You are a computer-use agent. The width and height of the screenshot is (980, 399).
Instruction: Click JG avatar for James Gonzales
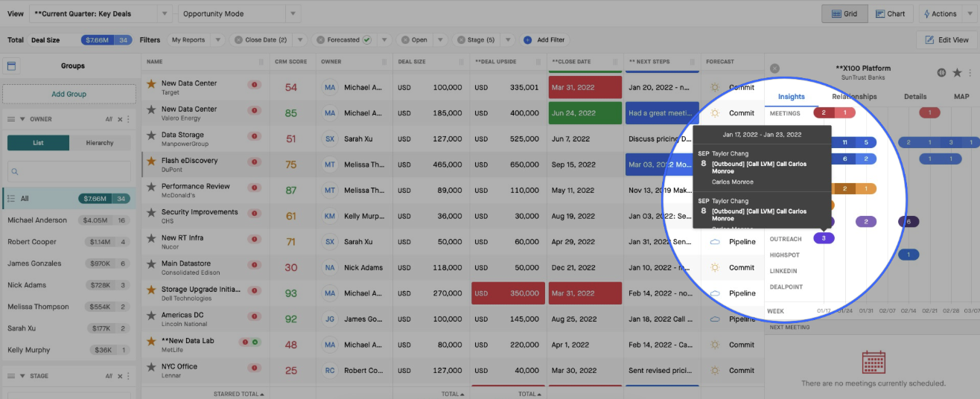pos(330,319)
